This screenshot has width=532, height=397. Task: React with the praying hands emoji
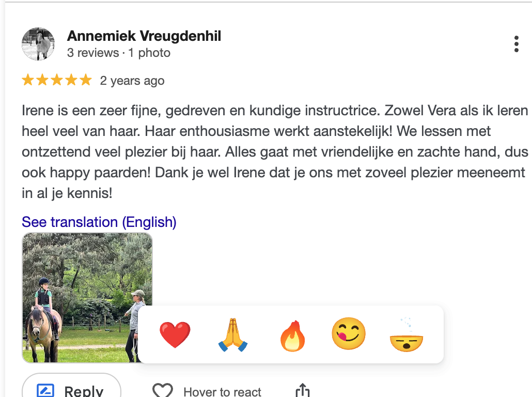233,334
